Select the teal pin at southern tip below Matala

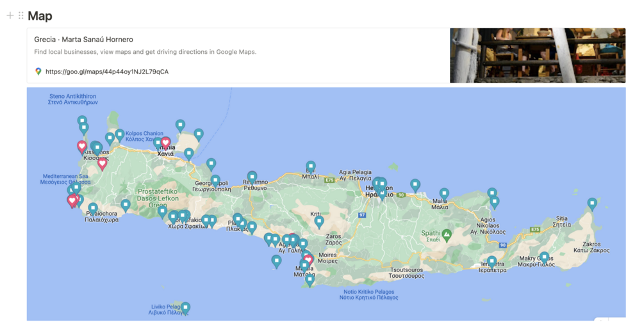tap(310, 280)
